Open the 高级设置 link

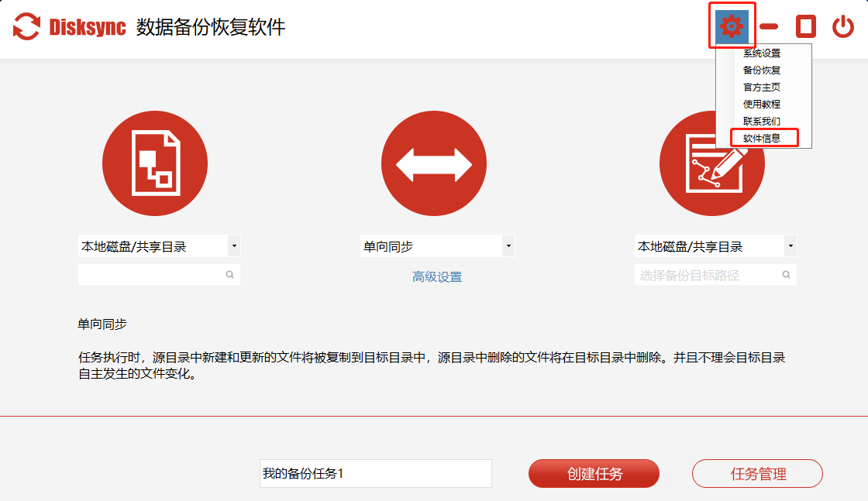(437, 277)
